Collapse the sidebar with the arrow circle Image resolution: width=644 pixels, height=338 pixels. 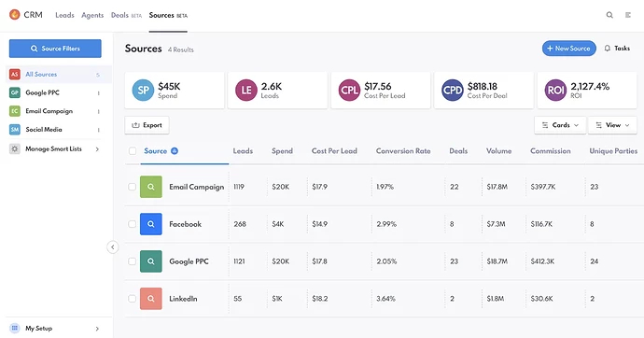click(113, 246)
